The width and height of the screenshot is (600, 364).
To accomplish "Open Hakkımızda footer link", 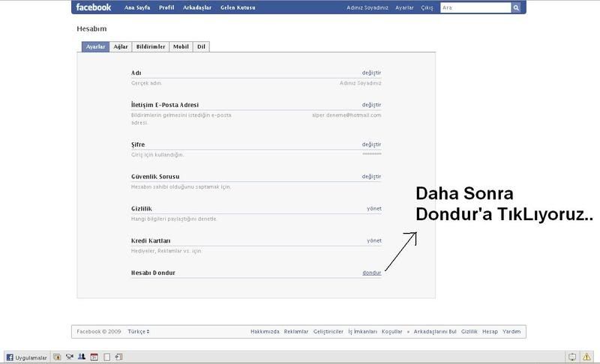I will (x=265, y=332).
